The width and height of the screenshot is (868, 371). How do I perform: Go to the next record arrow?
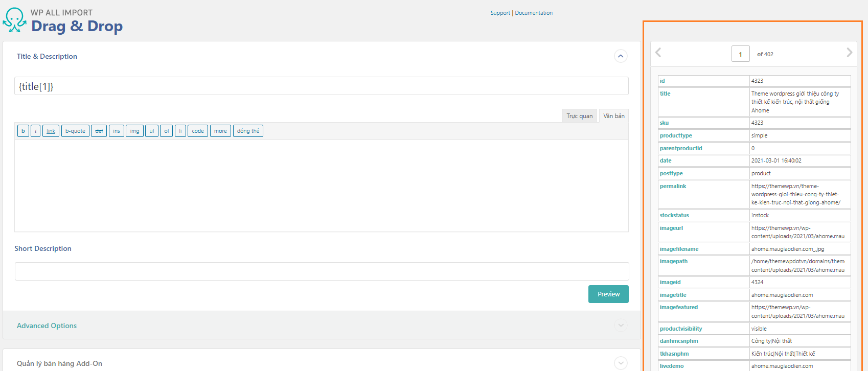point(849,53)
